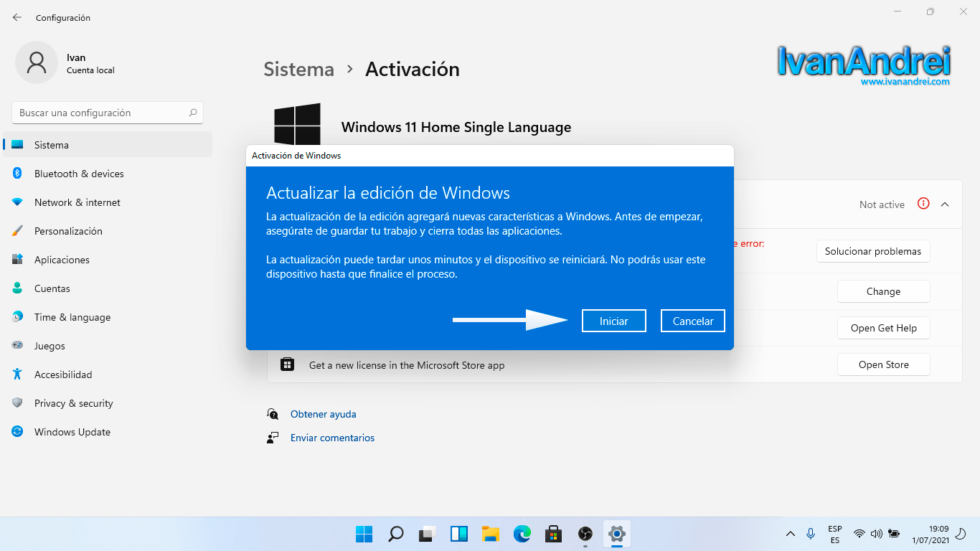Go back with the Configuración back arrow
980x551 pixels.
coord(17,17)
